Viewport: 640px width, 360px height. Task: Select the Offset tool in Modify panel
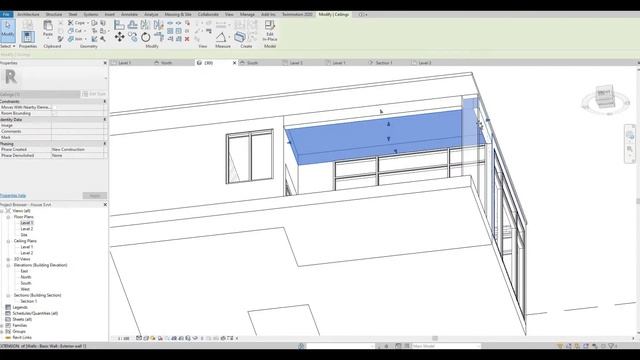pos(132,25)
